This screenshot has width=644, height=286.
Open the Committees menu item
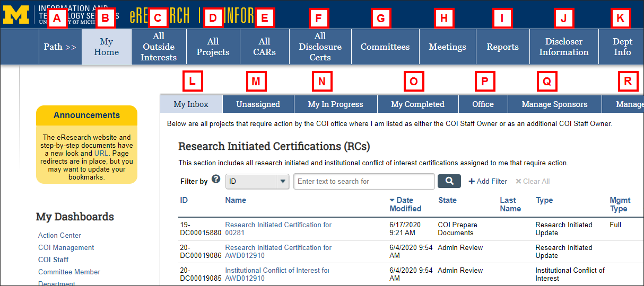coord(385,47)
